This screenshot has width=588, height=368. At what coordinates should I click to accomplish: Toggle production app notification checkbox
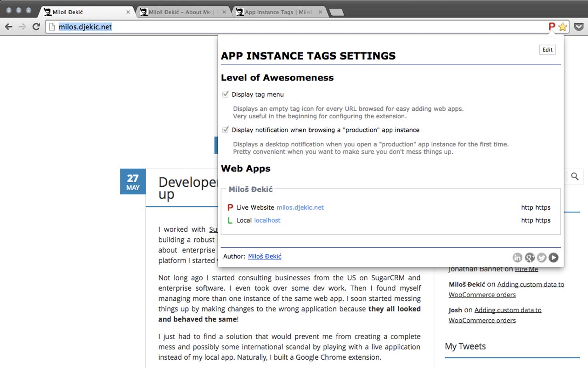pyautogui.click(x=226, y=130)
